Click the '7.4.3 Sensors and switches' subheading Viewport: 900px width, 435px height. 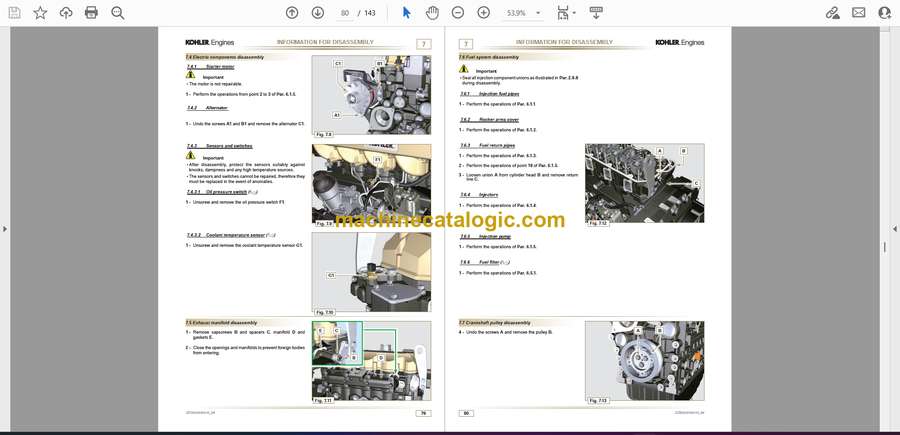pyautogui.click(x=219, y=146)
